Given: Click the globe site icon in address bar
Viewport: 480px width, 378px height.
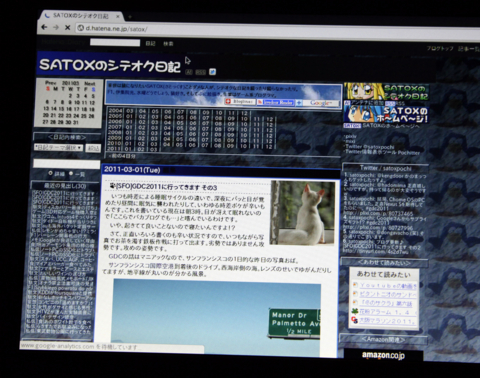Looking at the screenshot, I should pyautogui.click(x=80, y=28).
